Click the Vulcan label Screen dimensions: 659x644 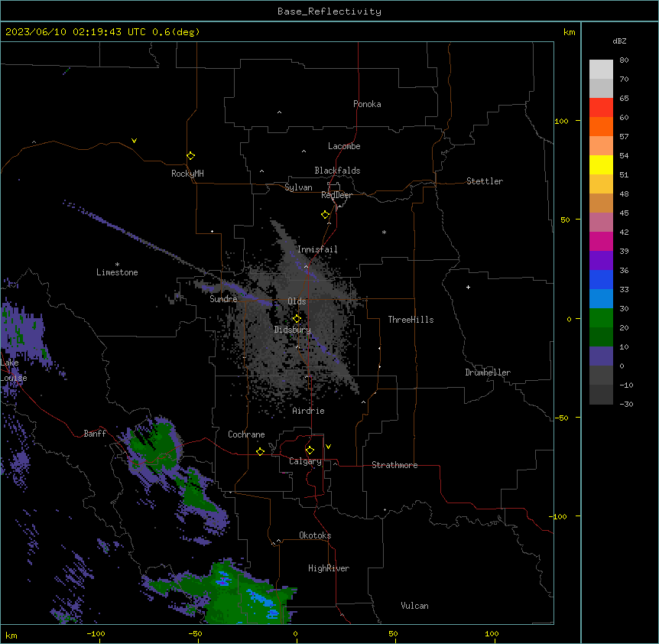click(414, 606)
